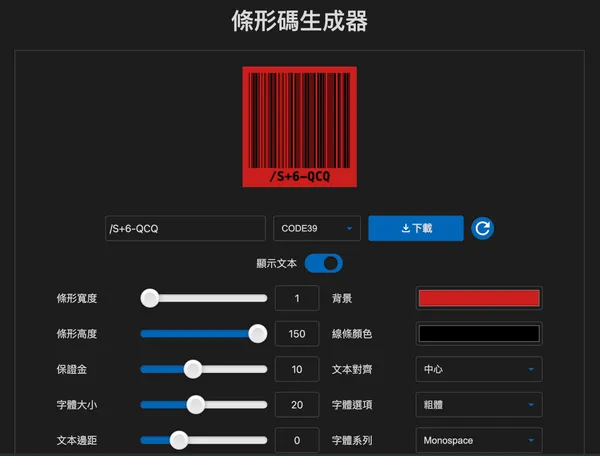Open the red 背景 color picker

[479, 298]
